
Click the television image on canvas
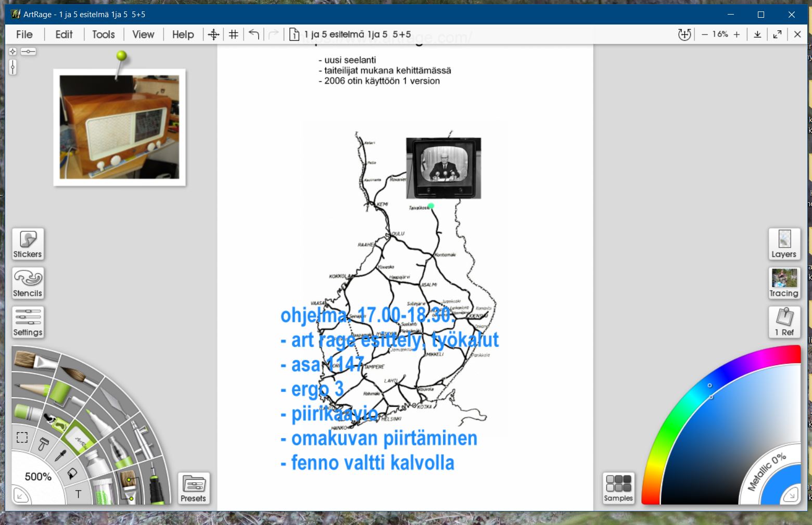[x=443, y=168]
